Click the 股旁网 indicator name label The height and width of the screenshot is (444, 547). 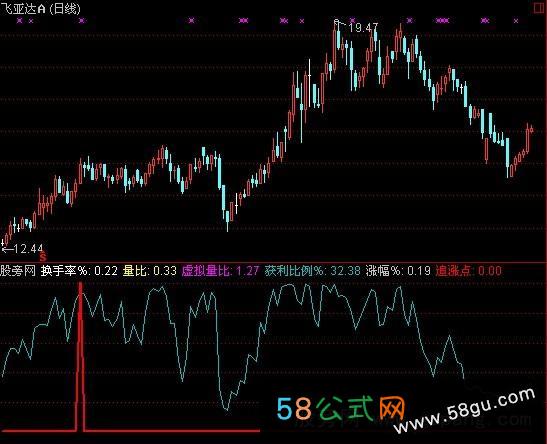point(18,271)
